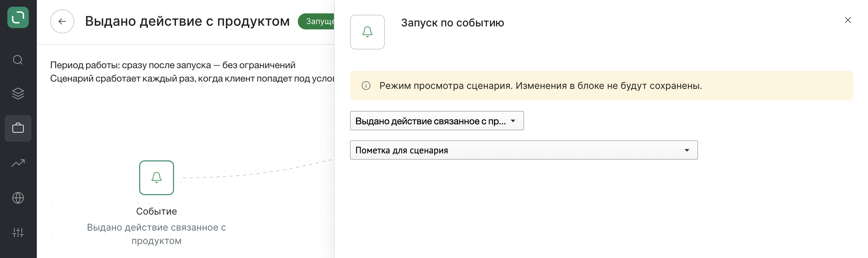Viewport: 868px width, 258px height.
Task: Click the bell icon in the panel header
Action: [367, 32]
